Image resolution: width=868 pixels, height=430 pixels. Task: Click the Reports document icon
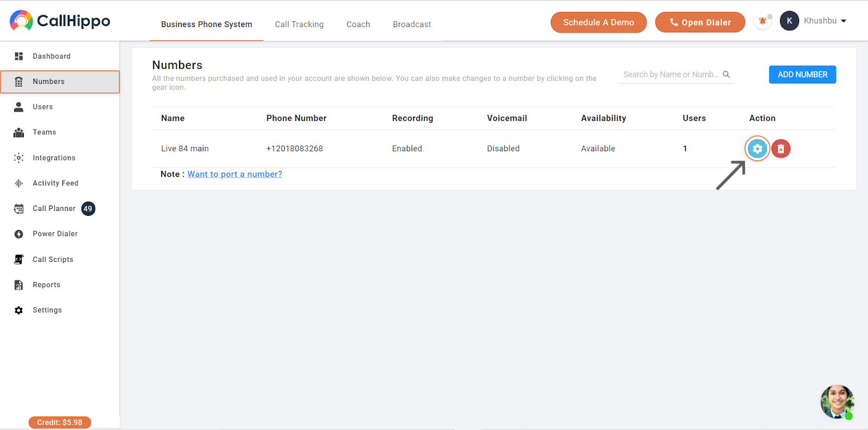click(19, 285)
